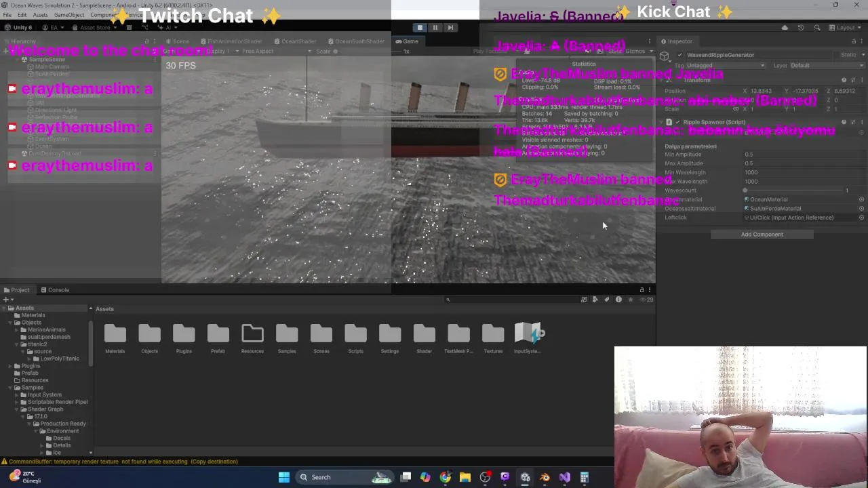This screenshot has width=868, height=488.
Task: Open object picker for Leftclick field
Action: coord(862,218)
